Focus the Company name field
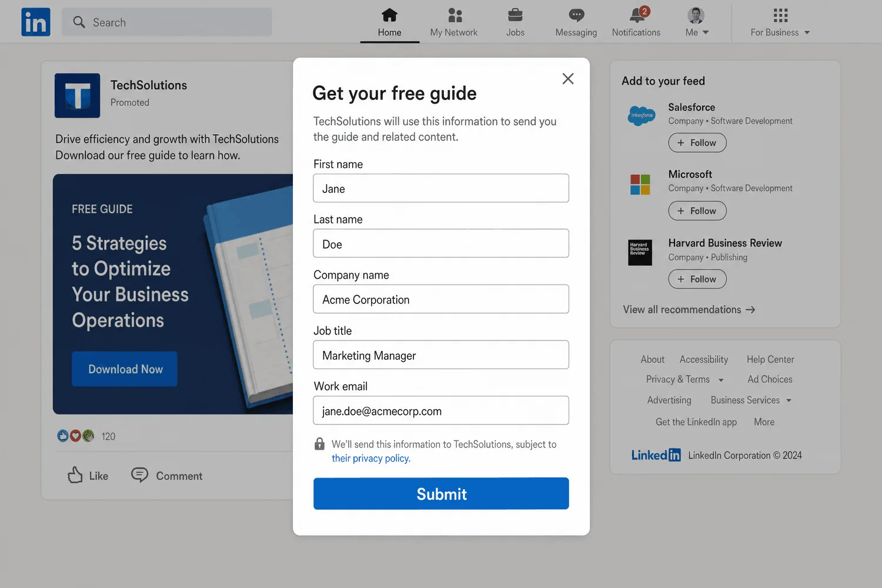The width and height of the screenshot is (882, 588). point(441,299)
